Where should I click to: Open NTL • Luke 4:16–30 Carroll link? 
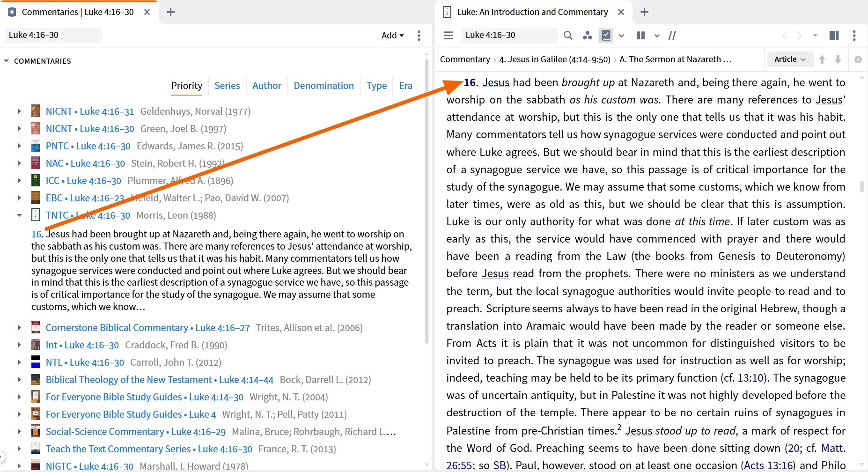coord(85,362)
